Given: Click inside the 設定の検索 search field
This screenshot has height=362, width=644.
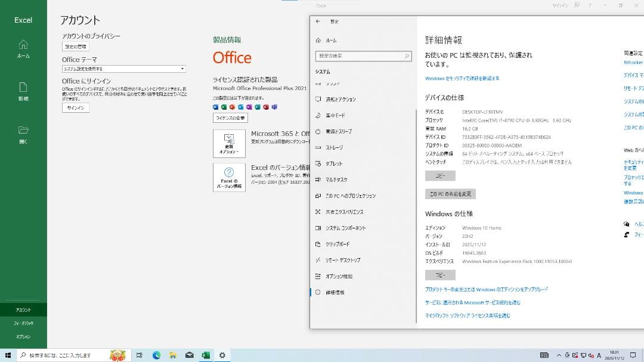Looking at the screenshot, I should click(364, 56).
